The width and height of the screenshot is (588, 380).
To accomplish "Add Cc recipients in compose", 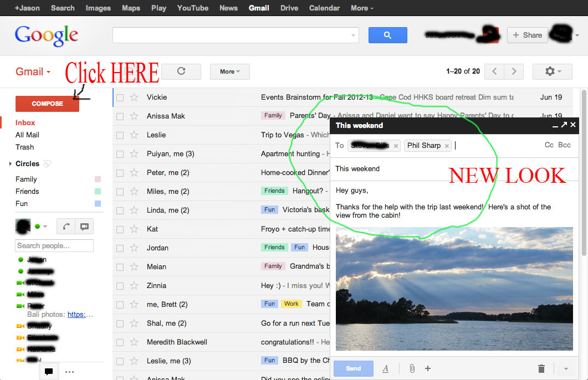I will click(x=549, y=145).
